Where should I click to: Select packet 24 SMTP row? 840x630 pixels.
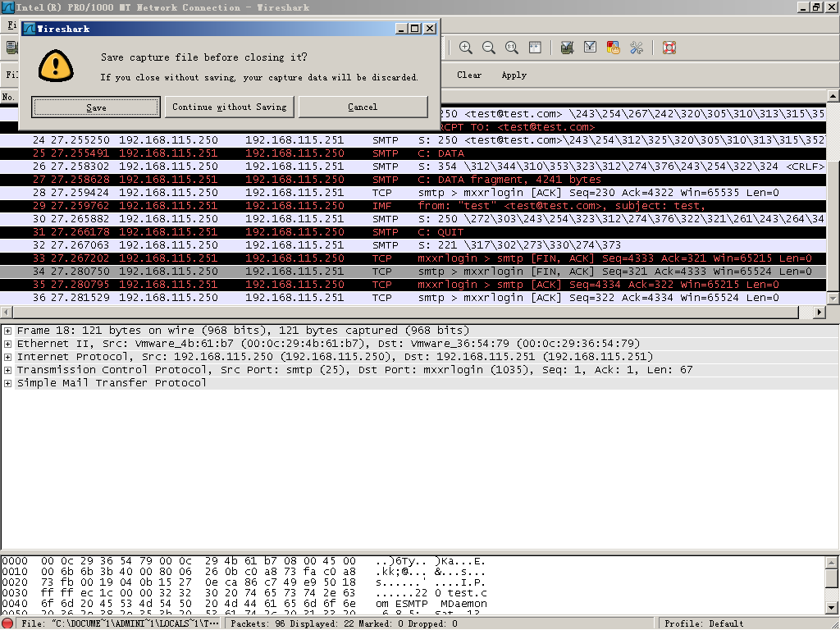[x=413, y=140]
